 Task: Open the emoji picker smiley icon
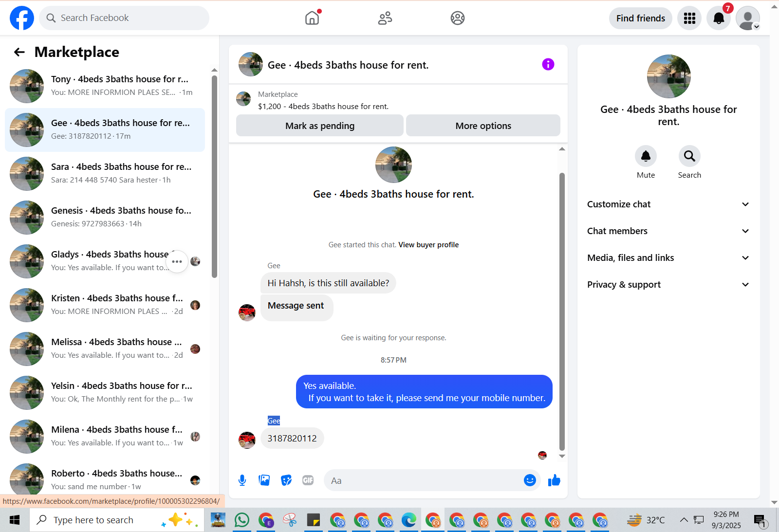530,480
